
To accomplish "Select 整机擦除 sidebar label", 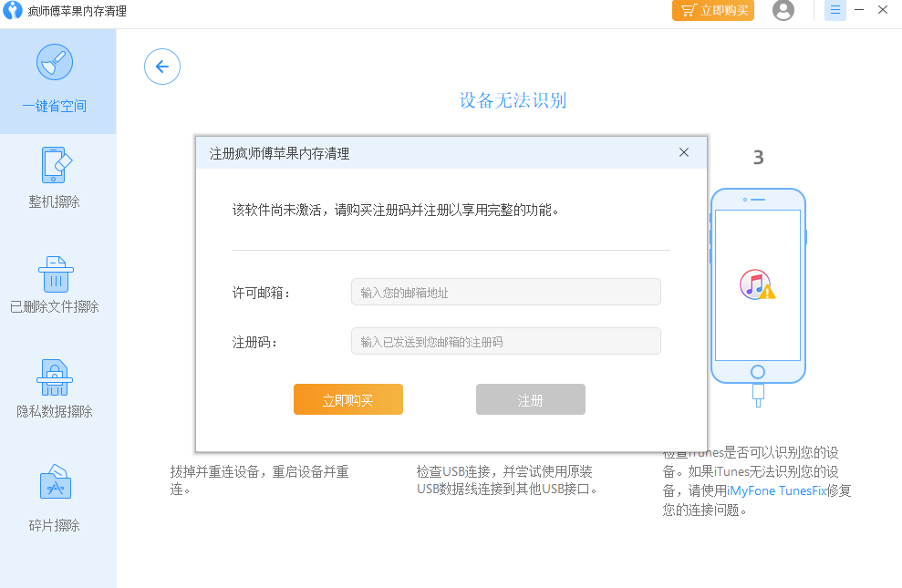I will pos(55,201).
